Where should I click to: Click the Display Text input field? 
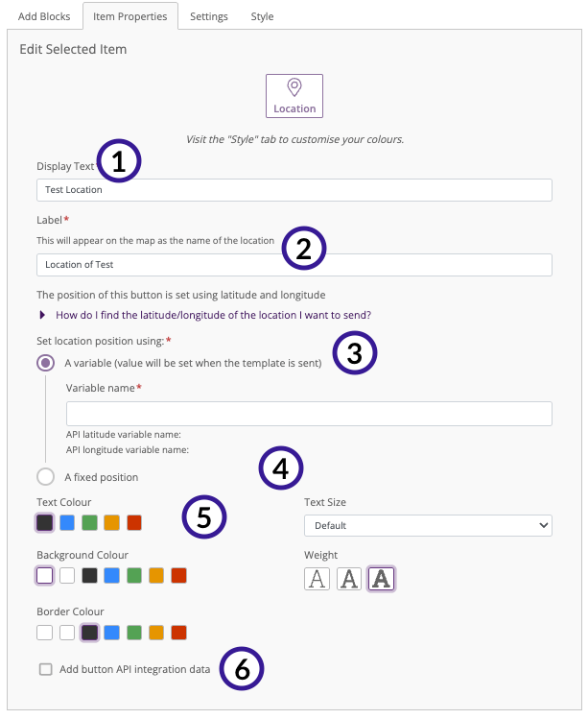(x=294, y=190)
